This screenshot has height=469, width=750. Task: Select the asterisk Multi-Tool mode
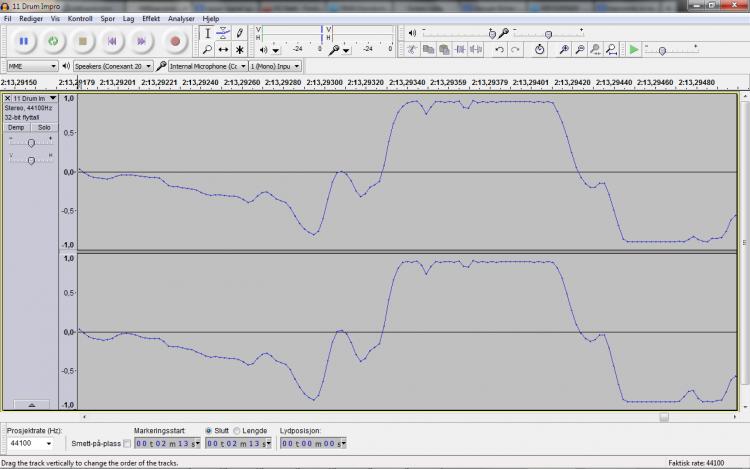[x=239, y=49]
